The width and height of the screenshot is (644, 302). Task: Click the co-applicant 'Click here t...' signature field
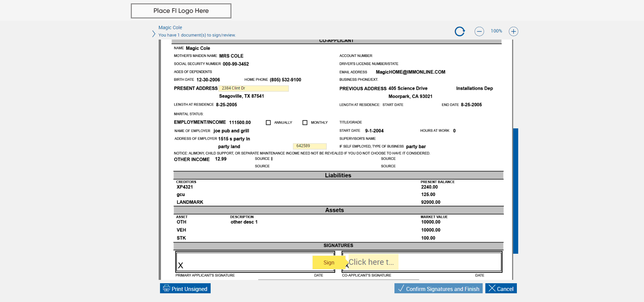click(373, 262)
